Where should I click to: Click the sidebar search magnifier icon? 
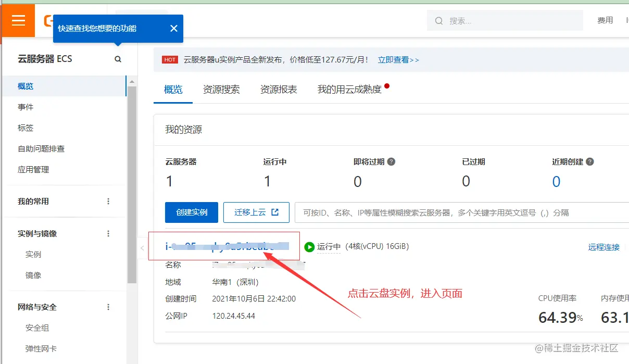(x=118, y=59)
